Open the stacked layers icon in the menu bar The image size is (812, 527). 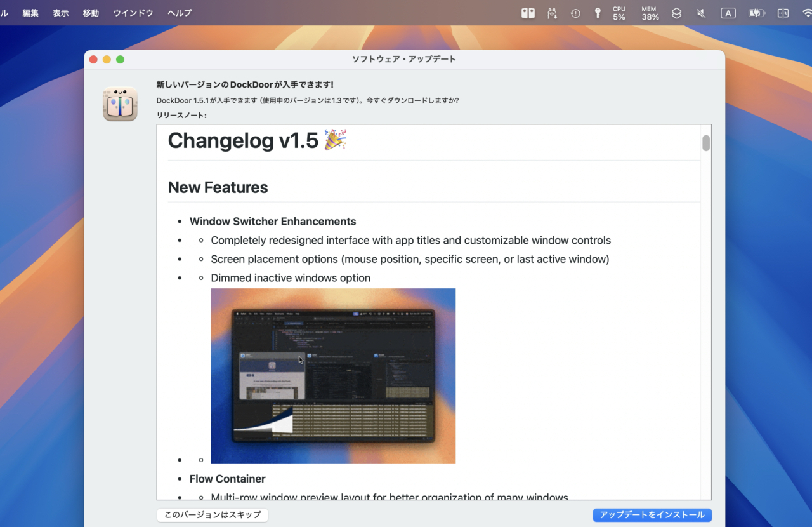[677, 13]
